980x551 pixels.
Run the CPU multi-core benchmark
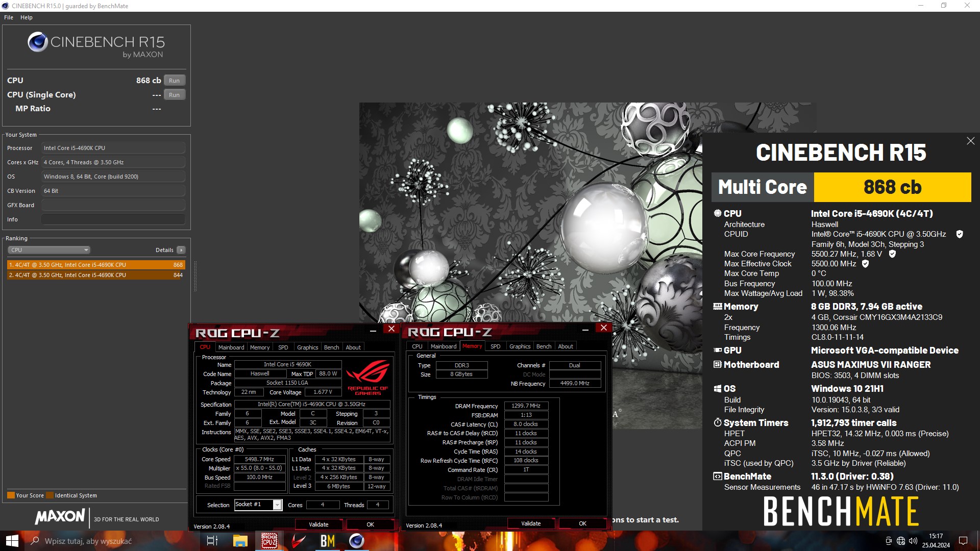[x=174, y=81]
